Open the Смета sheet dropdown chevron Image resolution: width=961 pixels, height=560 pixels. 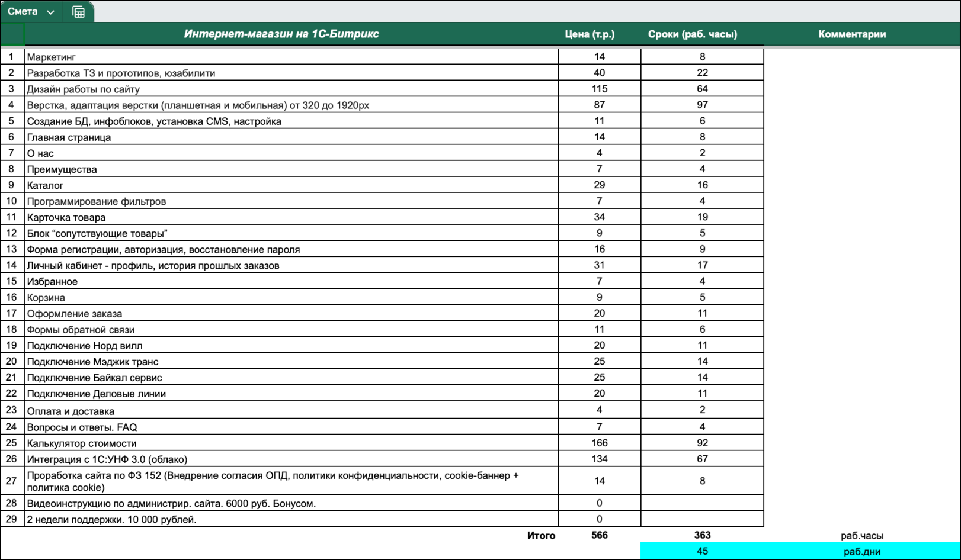click(51, 12)
